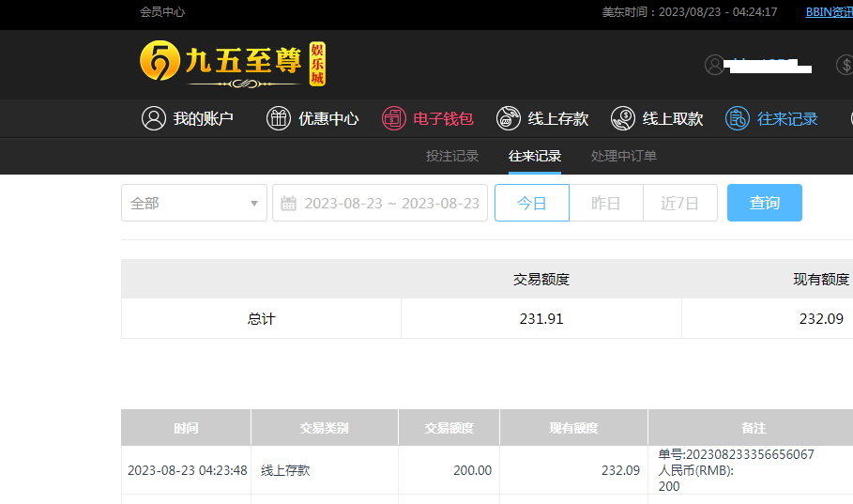
Task: Switch to 往来记录 sub-tab
Action: point(535,156)
